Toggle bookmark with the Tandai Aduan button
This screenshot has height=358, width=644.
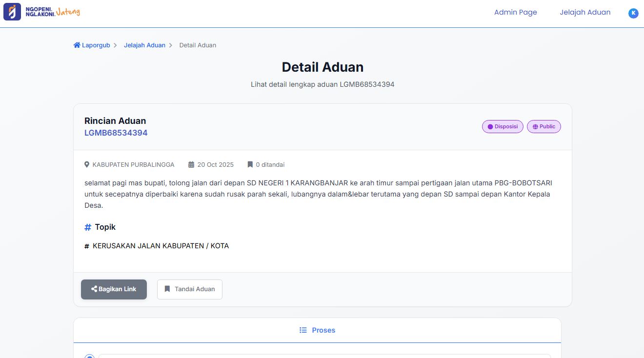click(x=189, y=289)
